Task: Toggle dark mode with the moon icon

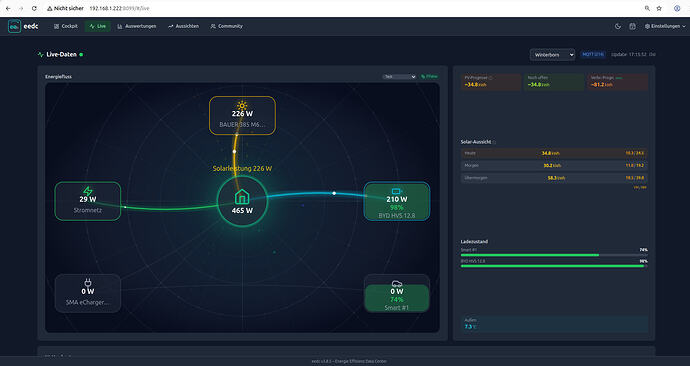Action: (618, 26)
